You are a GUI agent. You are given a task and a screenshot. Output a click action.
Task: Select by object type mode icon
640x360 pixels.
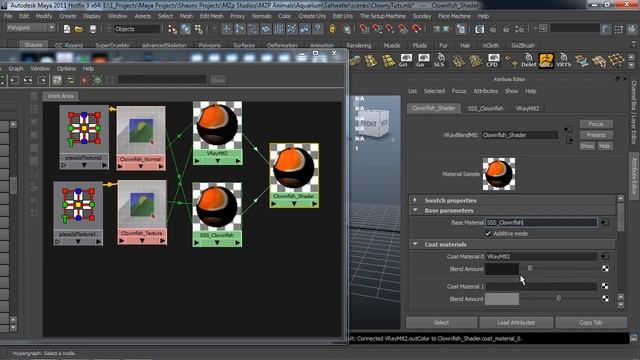pos(186,29)
